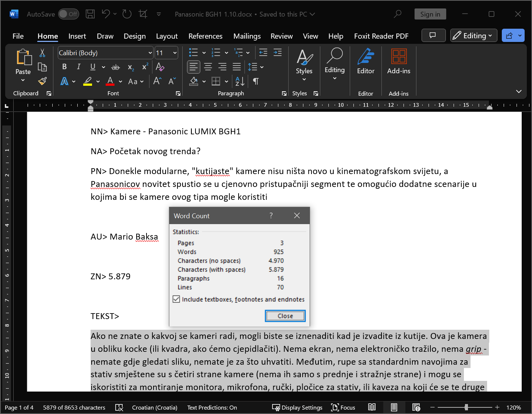
Task: Click Word Count dialog help question mark
Action: click(271, 215)
